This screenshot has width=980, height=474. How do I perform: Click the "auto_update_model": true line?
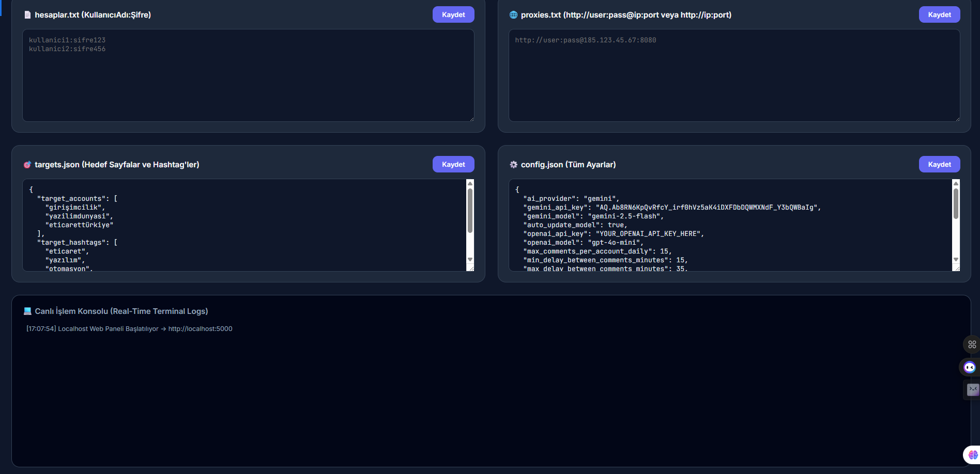click(575, 225)
